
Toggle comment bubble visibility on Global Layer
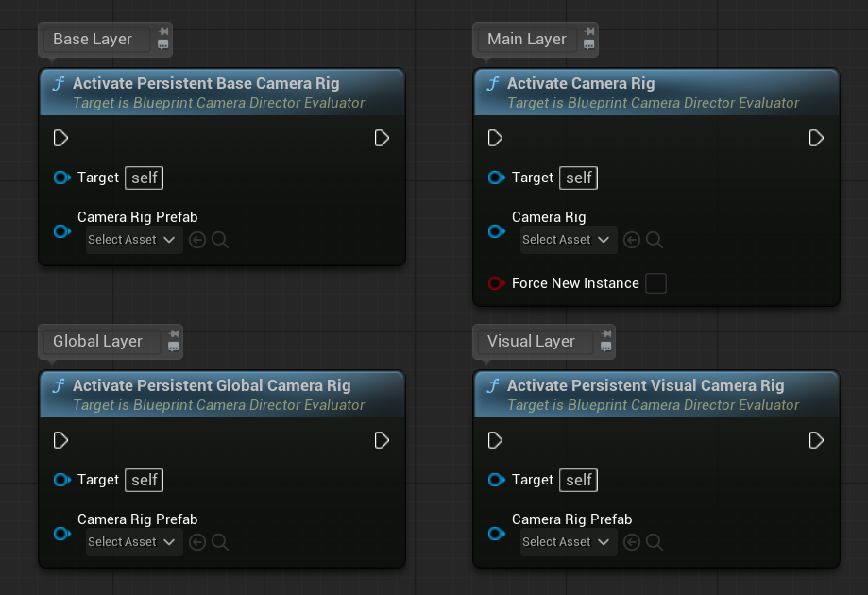tap(173, 347)
